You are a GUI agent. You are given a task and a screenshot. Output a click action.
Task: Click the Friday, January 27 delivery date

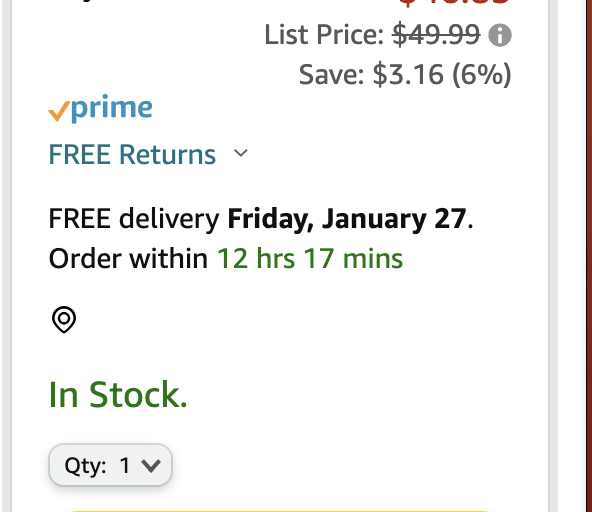[x=347, y=219]
